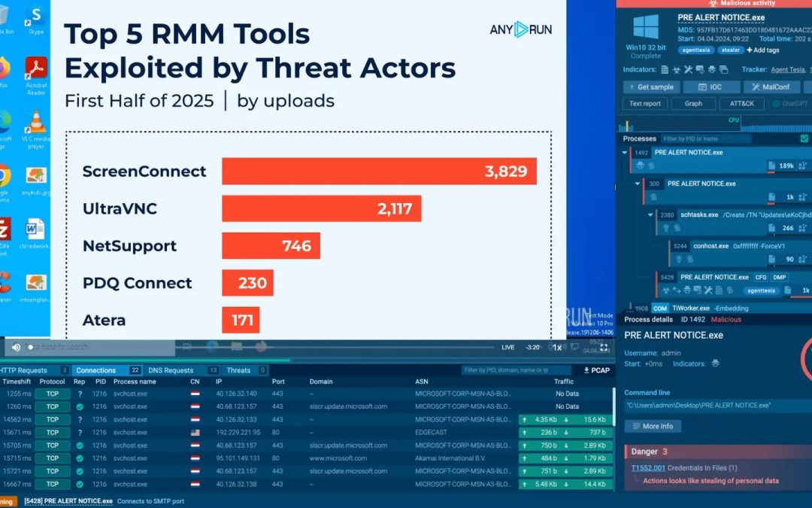Viewport: 812px width, 508px height.
Task: Click the monitor-clock indicator icon beside Indicators
Action: (x=700, y=69)
